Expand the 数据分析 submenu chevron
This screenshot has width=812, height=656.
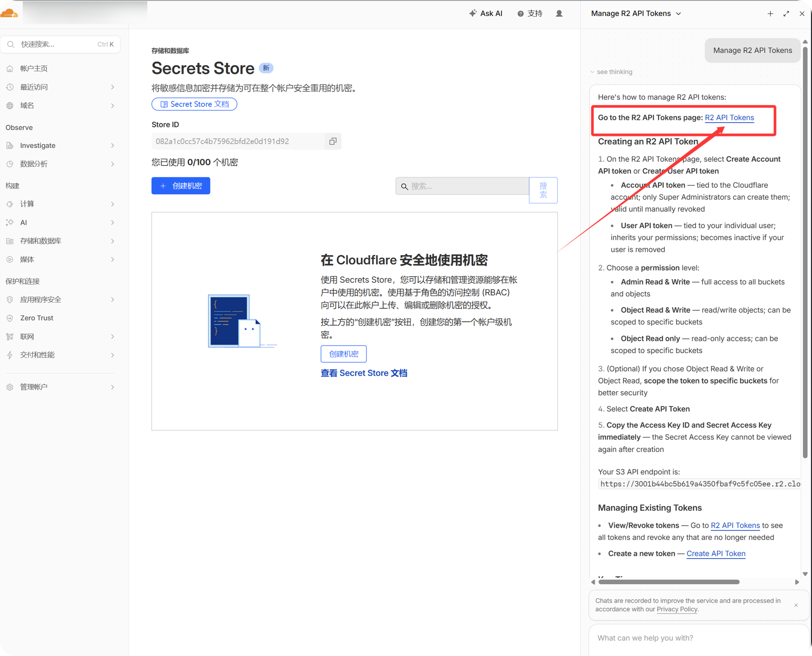pos(113,164)
